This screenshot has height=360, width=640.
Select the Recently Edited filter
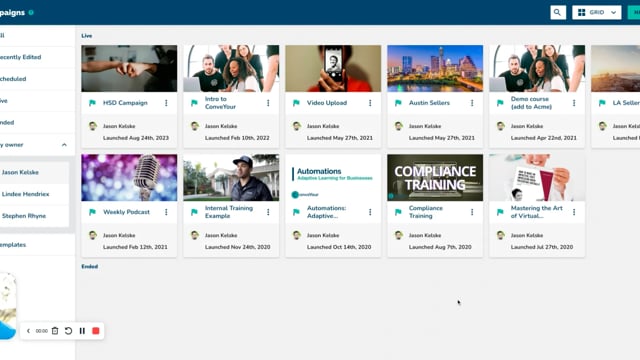pyautogui.click(x=37, y=57)
